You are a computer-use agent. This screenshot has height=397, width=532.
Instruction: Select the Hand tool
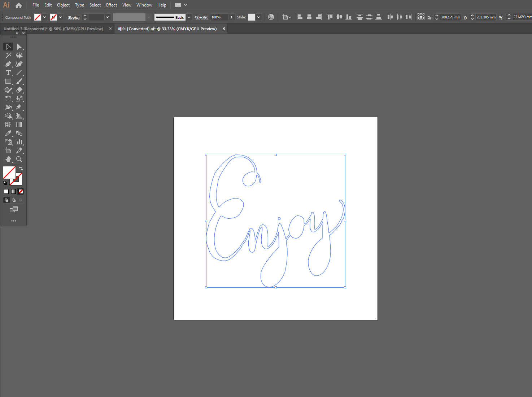(x=8, y=159)
